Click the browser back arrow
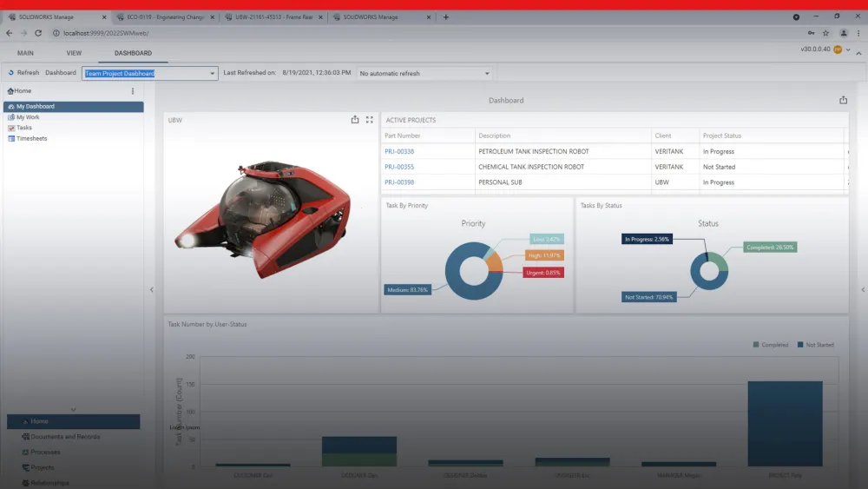The width and height of the screenshot is (868, 489). [x=10, y=33]
